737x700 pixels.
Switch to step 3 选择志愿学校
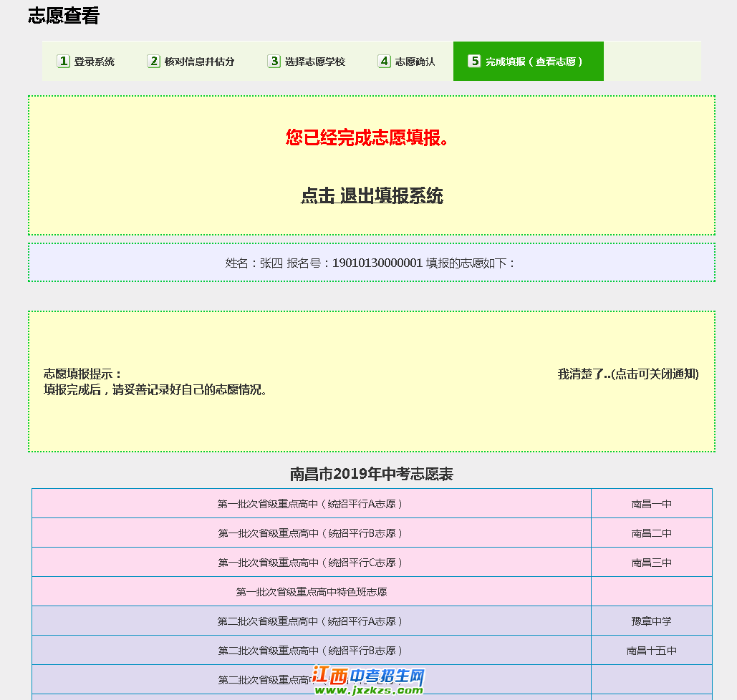(x=307, y=62)
